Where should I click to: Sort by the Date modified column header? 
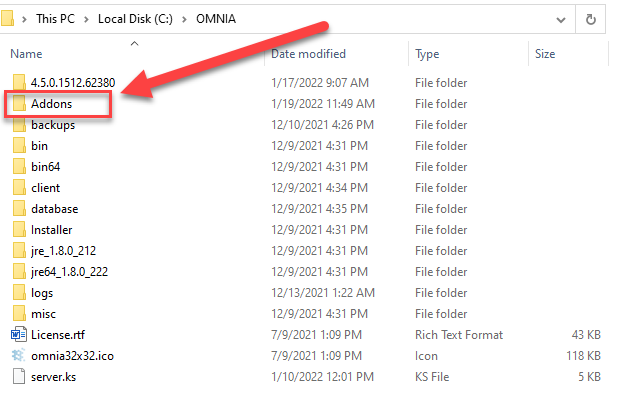tap(308, 54)
